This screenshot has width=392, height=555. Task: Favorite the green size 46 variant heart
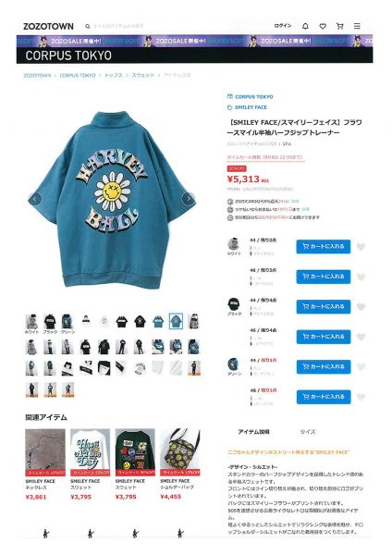361,397
